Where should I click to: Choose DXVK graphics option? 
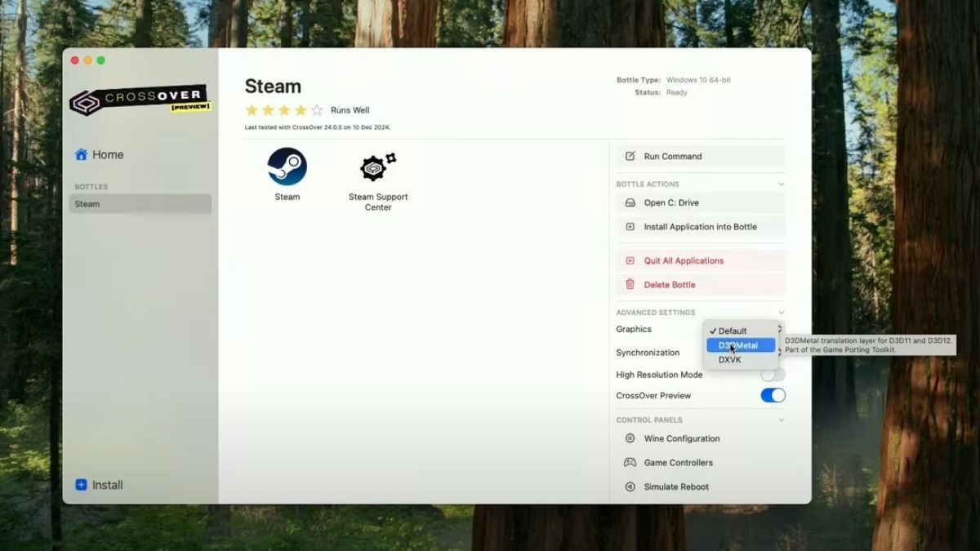[741, 359]
